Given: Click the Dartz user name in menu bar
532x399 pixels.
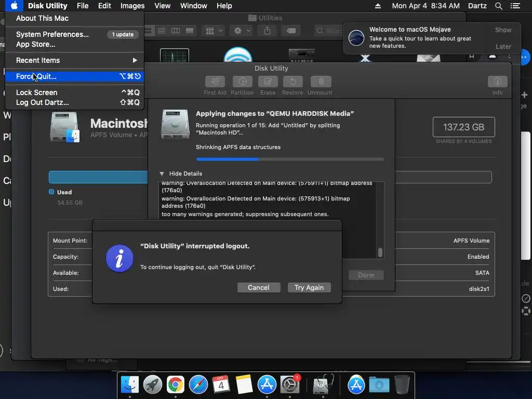Looking at the screenshot, I should (477, 6).
